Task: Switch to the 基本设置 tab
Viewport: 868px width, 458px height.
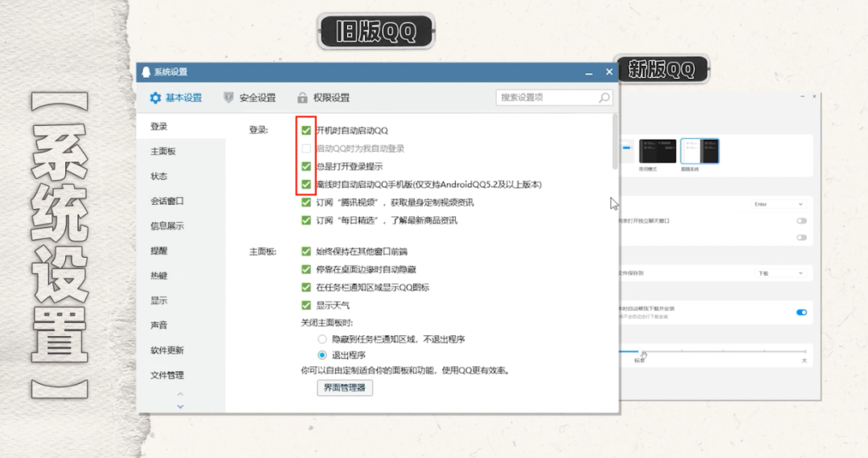Action: [x=176, y=98]
